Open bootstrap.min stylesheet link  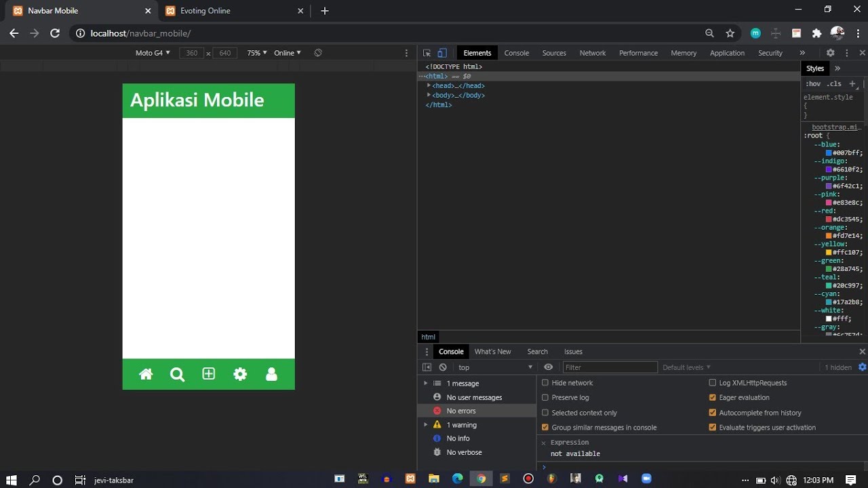tap(836, 127)
